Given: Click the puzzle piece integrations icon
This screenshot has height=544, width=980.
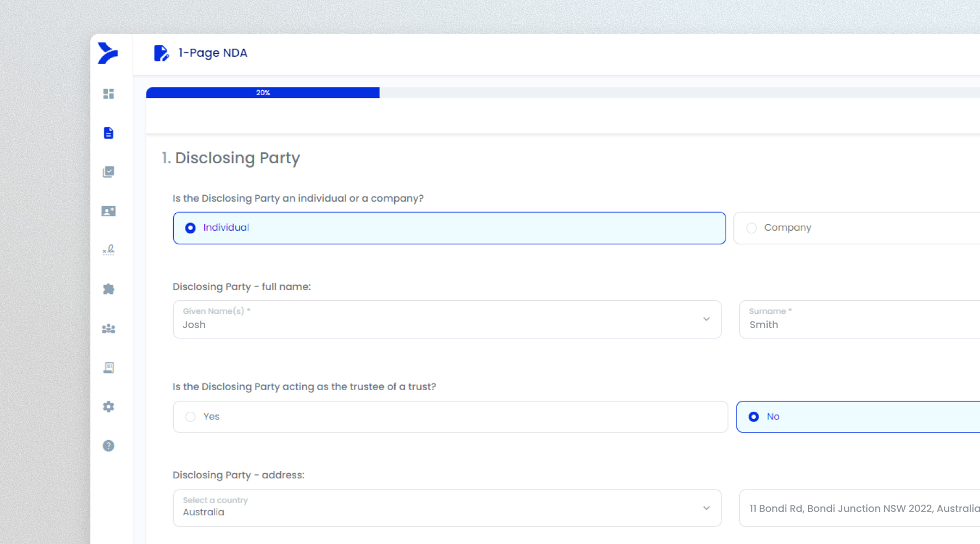Looking at the screenshot, I should [x=108, y=289].
